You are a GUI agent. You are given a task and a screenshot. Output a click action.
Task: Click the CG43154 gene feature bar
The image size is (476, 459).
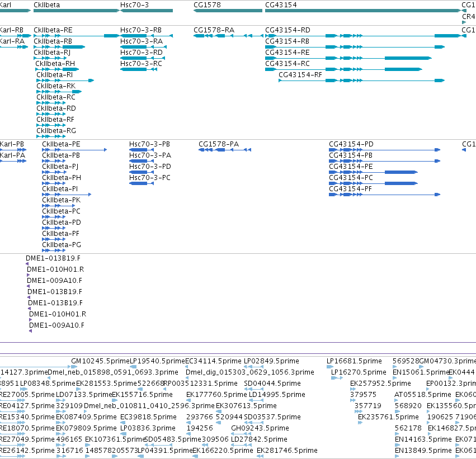coord(363,11)
